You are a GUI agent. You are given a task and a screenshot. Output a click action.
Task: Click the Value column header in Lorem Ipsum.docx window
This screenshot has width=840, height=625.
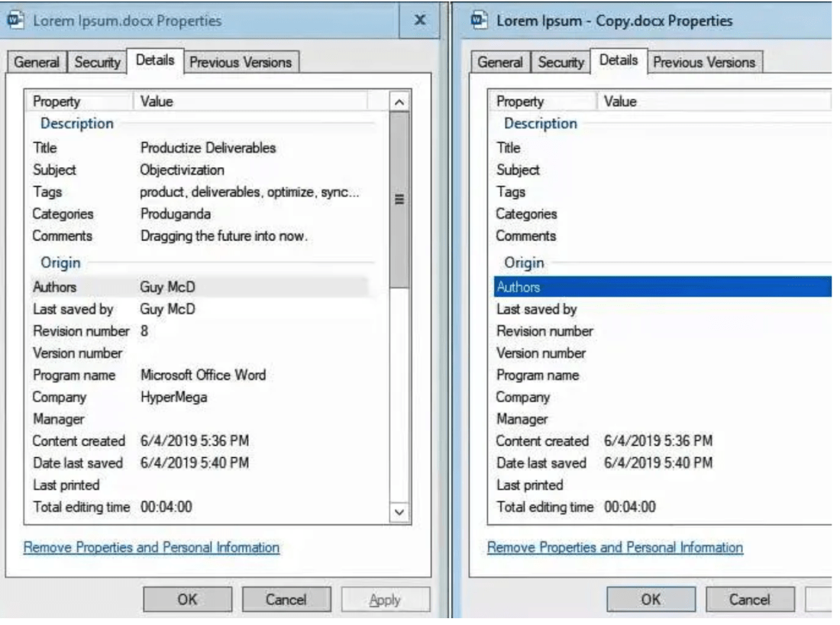[250, 101]
